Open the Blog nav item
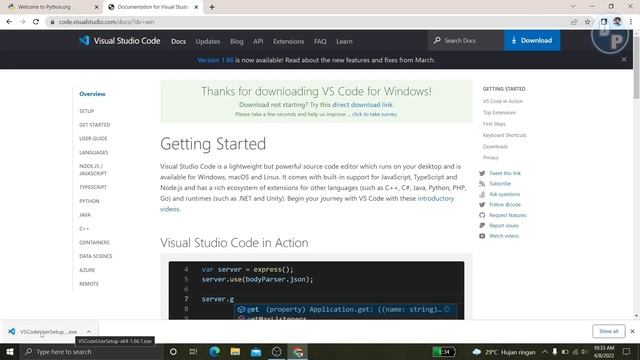 click(236, 41)
